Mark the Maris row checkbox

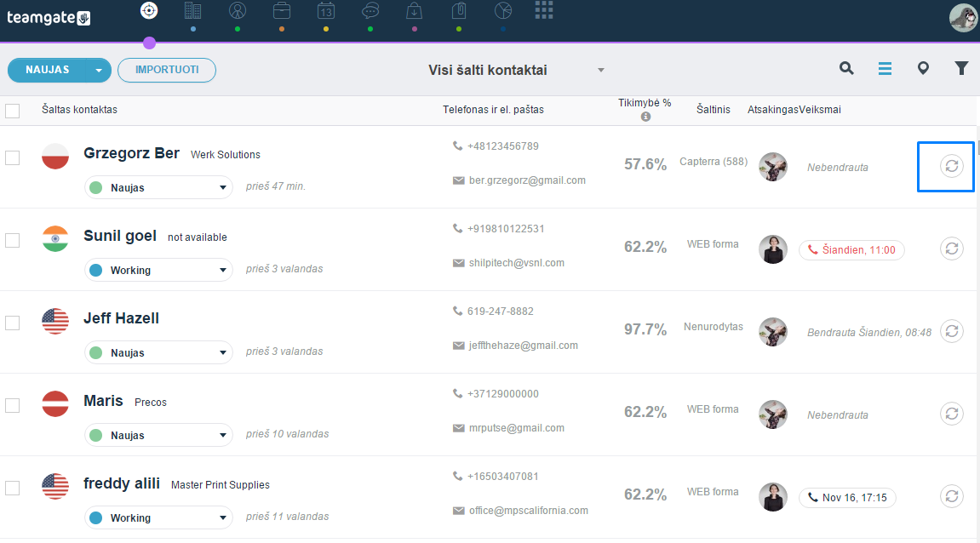click(13, 405)
